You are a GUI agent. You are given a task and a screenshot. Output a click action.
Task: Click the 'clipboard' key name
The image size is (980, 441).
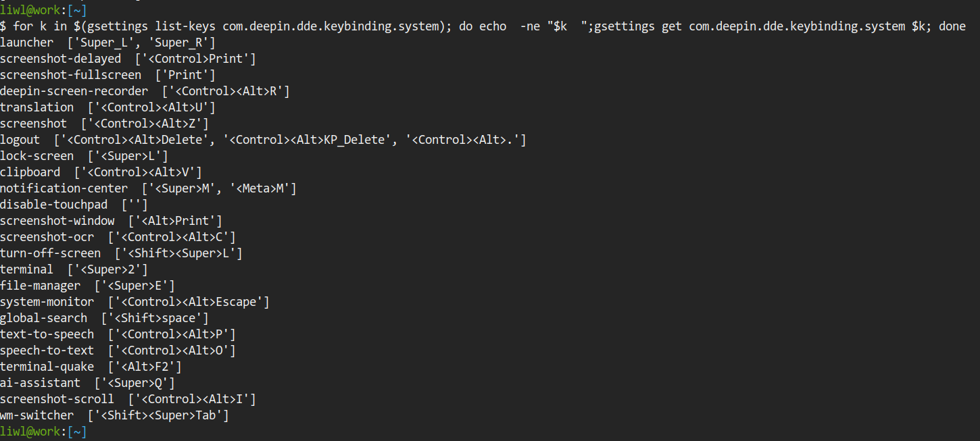click(x=30, y=172)
